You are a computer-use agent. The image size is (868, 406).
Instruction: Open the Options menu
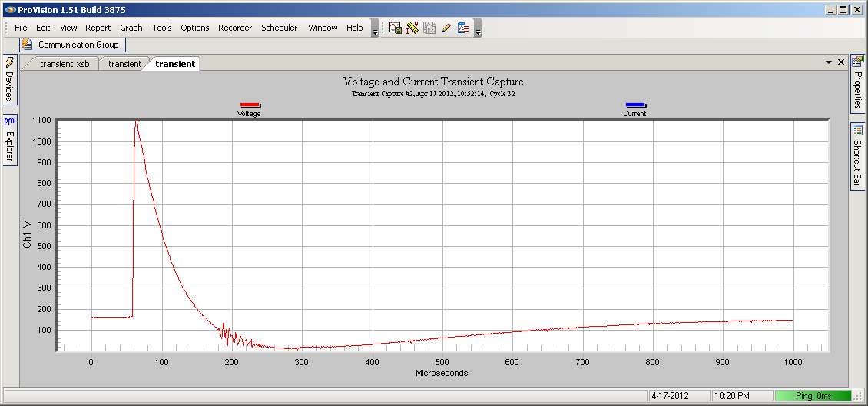pos(195,28)
